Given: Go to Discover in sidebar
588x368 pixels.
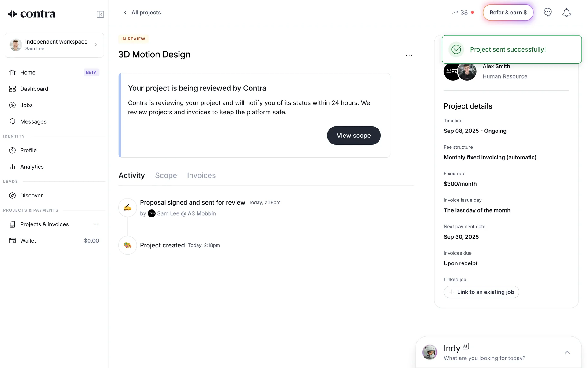Looking at the screenshot, I should (x=31, y=195).
